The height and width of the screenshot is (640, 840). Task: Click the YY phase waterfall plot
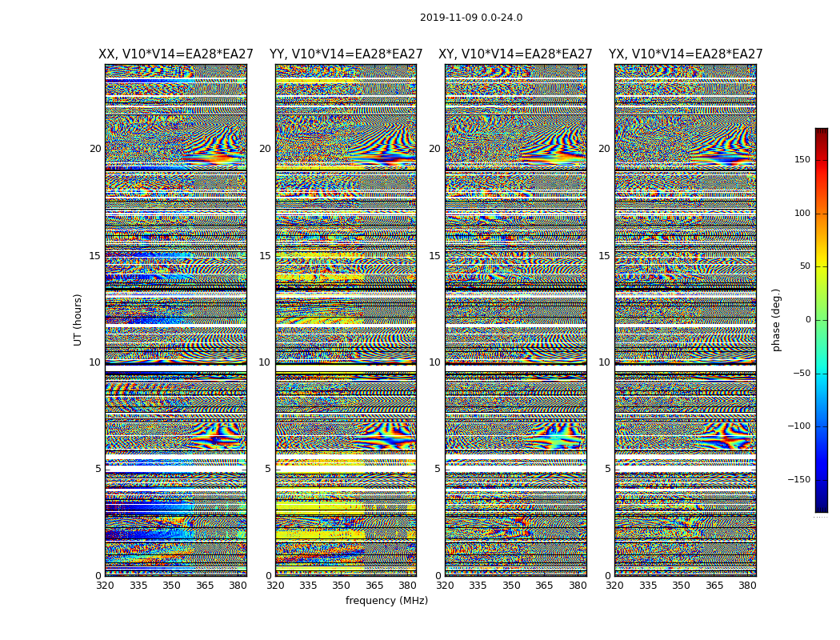click(x=346, y=320)
